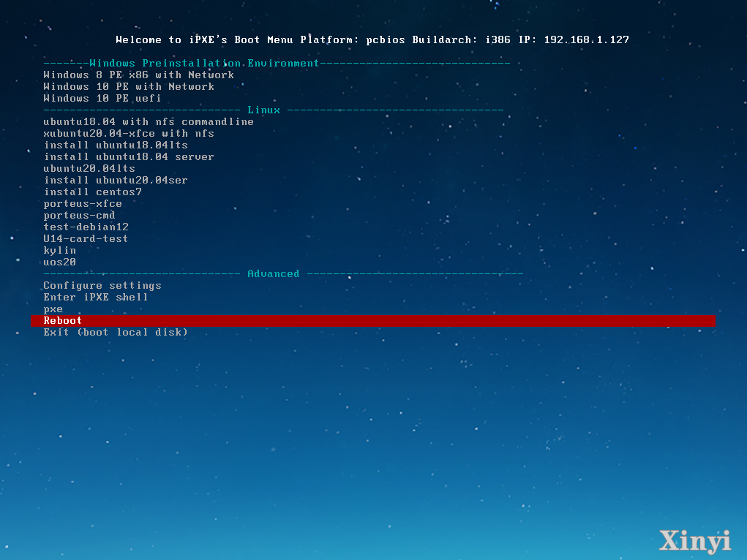Select install ubuntu18.04 server
Screen dimensions: 747x560
pos(129,156)
